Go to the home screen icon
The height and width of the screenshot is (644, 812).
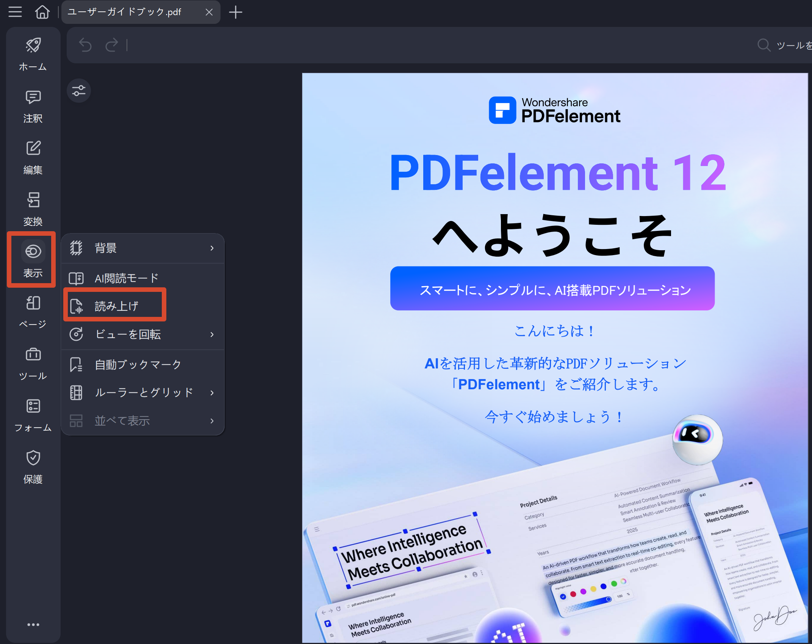[42, 12]
